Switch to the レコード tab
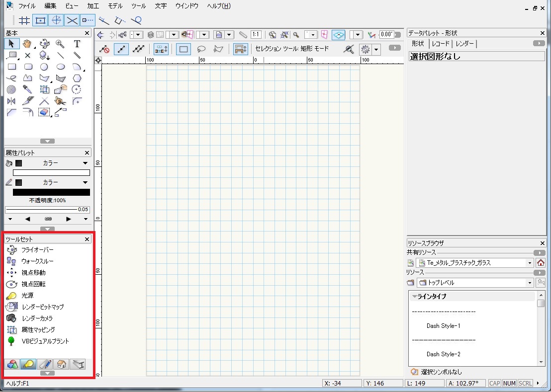 pyautogui.click(x=441, y=44)
